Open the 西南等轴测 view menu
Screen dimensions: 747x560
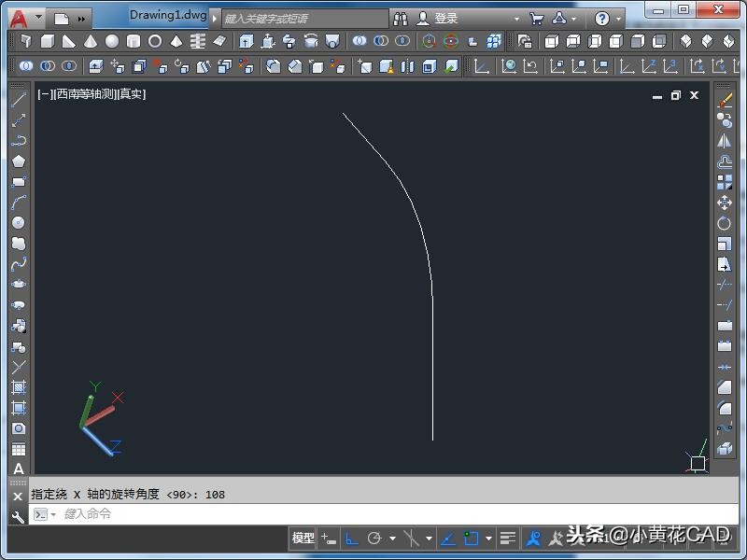84,94
